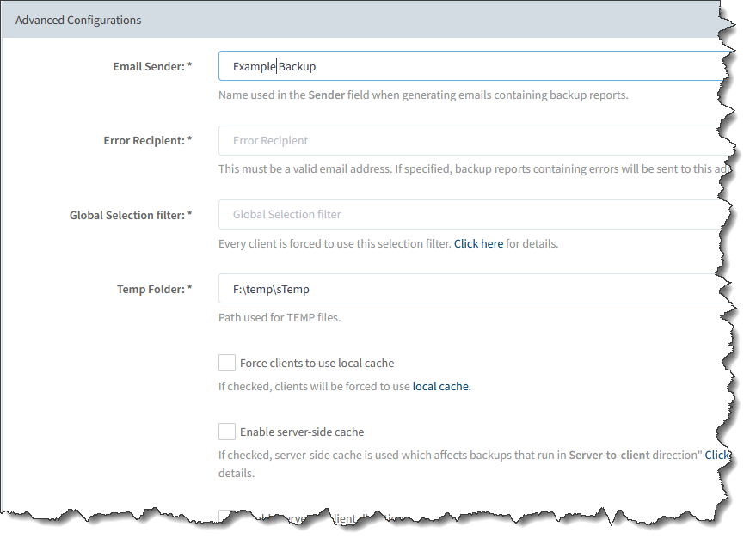Open the 'local cache' help link
The height and width of the screenshot is (545, 756).
tap(441, 387)
